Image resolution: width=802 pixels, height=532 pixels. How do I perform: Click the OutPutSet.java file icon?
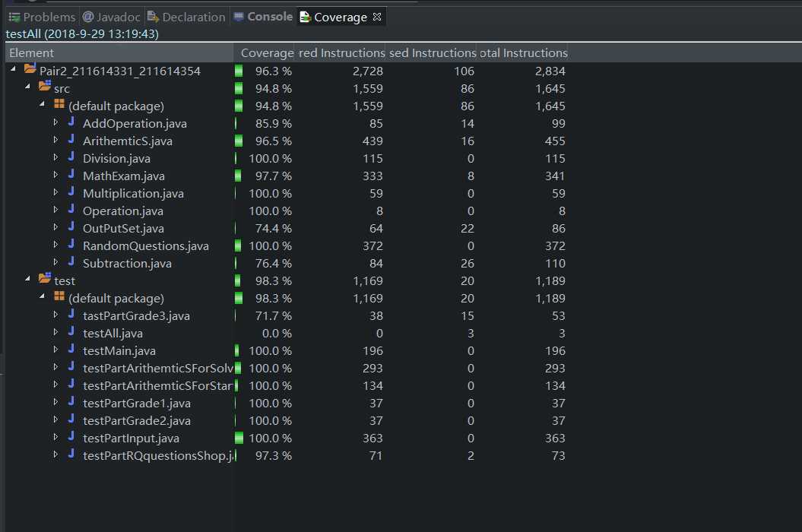[x=71, y=226]
